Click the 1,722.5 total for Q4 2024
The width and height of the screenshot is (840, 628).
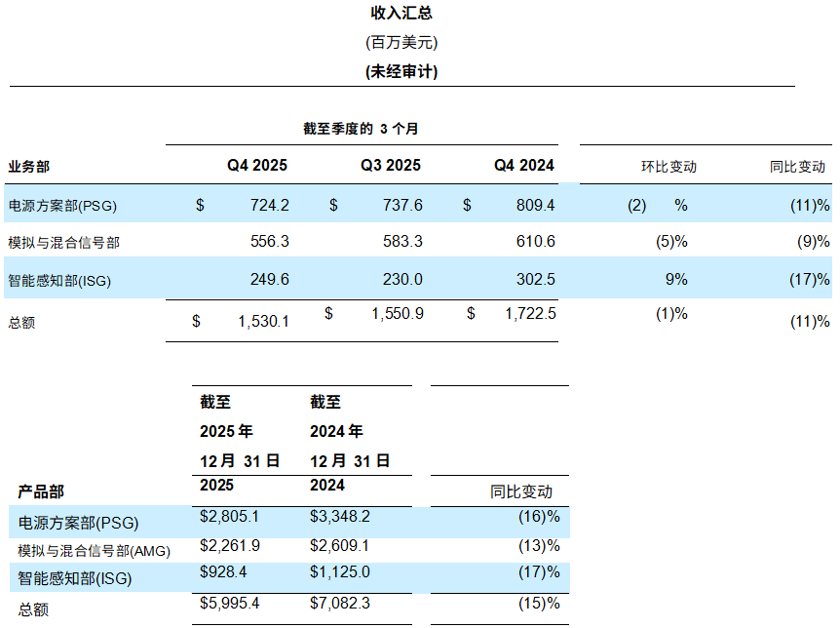point(530,313)
